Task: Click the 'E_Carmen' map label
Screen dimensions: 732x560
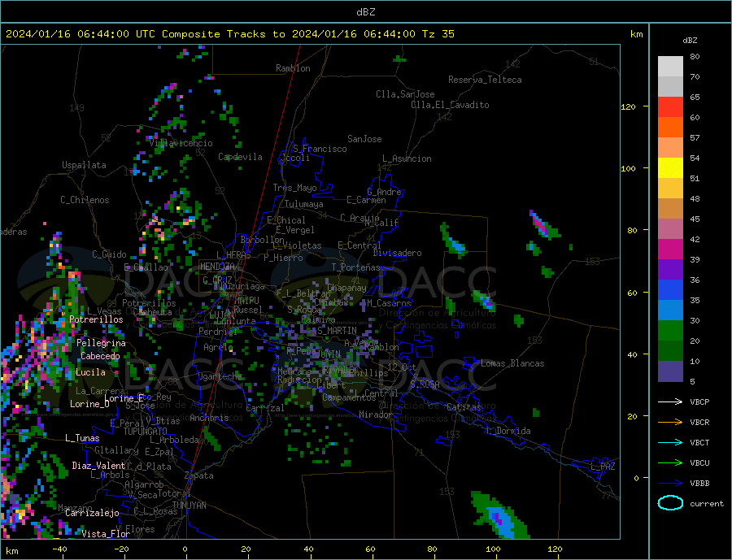Action: point(366,201)
